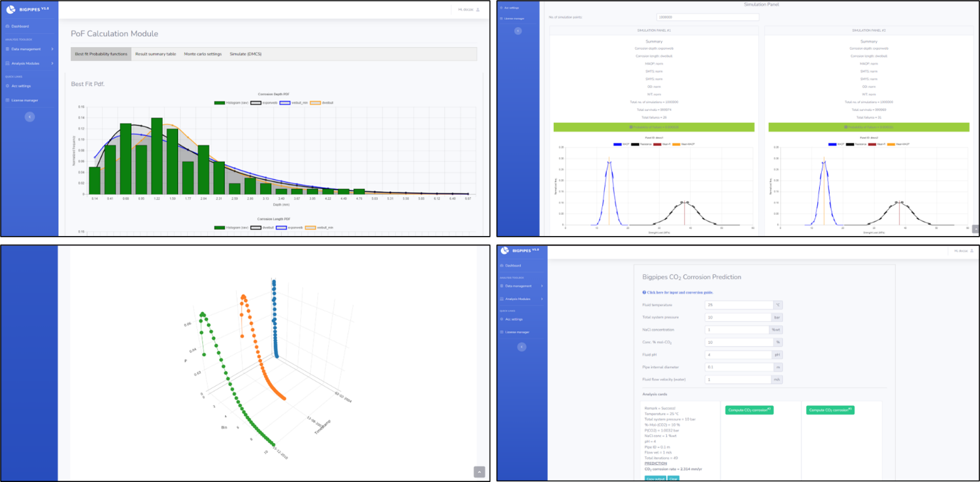Click the Fluid temperature input field
Viewport: 980px width, 482px height.
pyautogui.click(x=738, y=305)
